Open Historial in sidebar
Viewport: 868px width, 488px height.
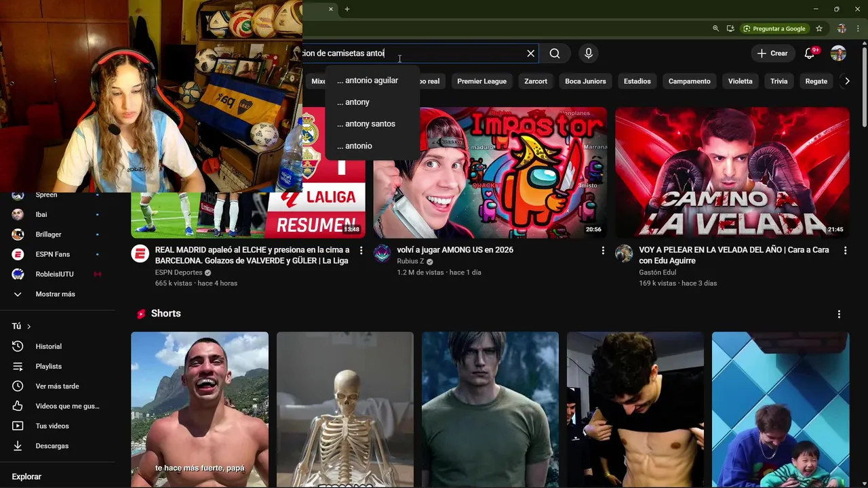click(x=57, y=346)
